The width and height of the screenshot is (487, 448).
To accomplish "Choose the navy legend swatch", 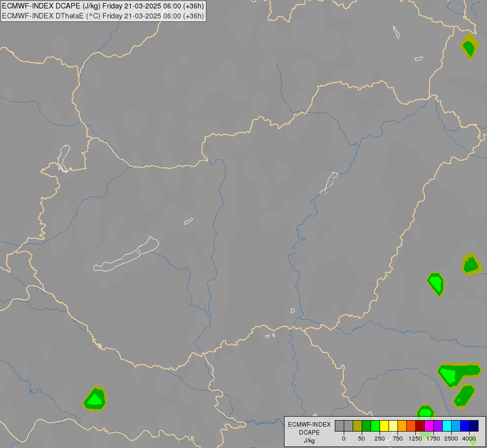I will pyautogui.click(x=474, y=426).
